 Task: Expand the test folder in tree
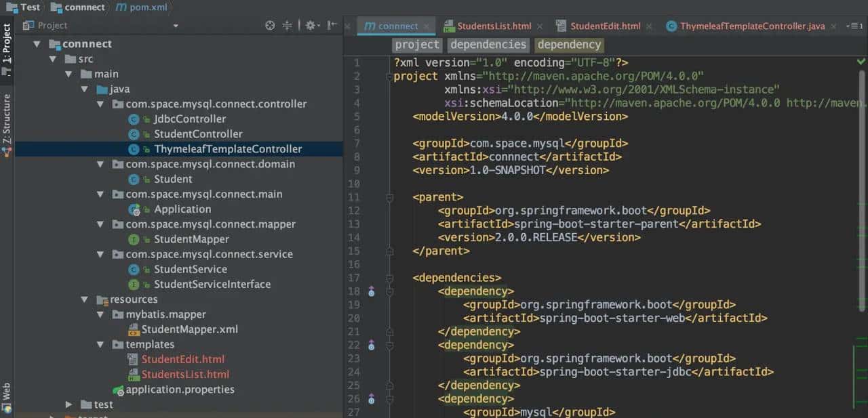click(x=69, y=404)
